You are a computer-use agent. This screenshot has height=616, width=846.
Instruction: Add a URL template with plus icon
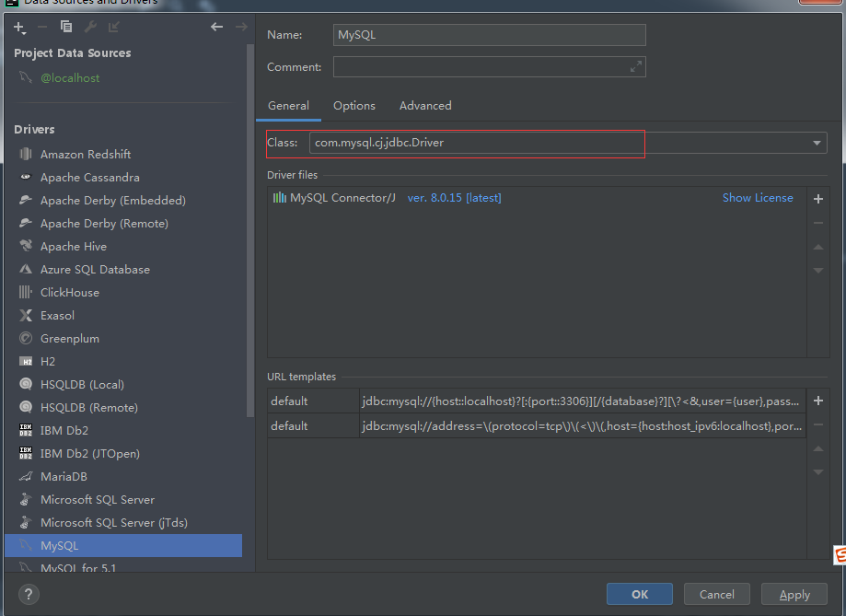(x=818, y=401)
